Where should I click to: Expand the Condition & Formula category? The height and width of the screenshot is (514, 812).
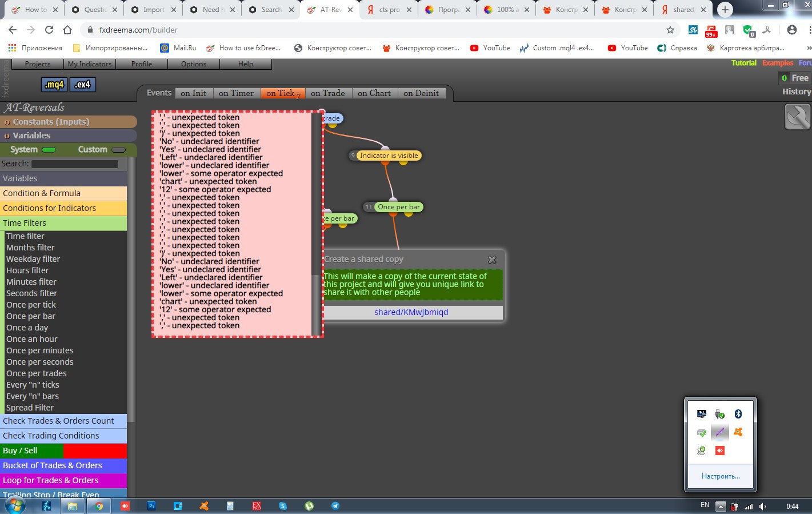tap(63, 193)
